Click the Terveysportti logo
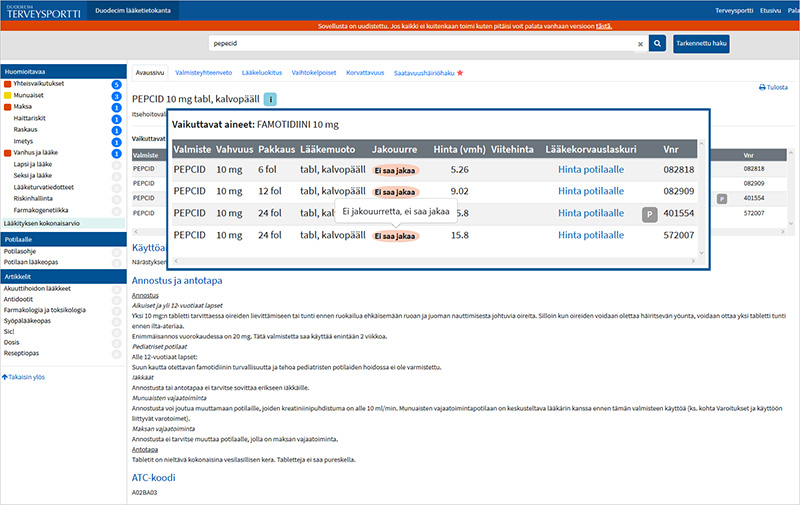 (x=43, y=11)
